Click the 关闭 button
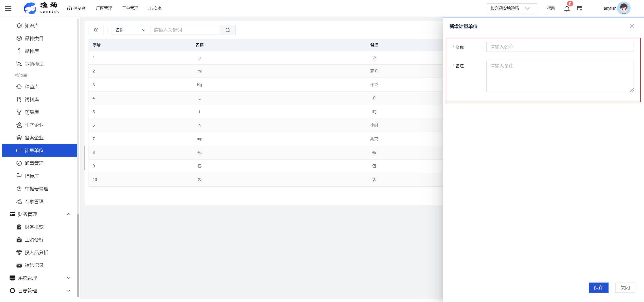 click(625, 287)
